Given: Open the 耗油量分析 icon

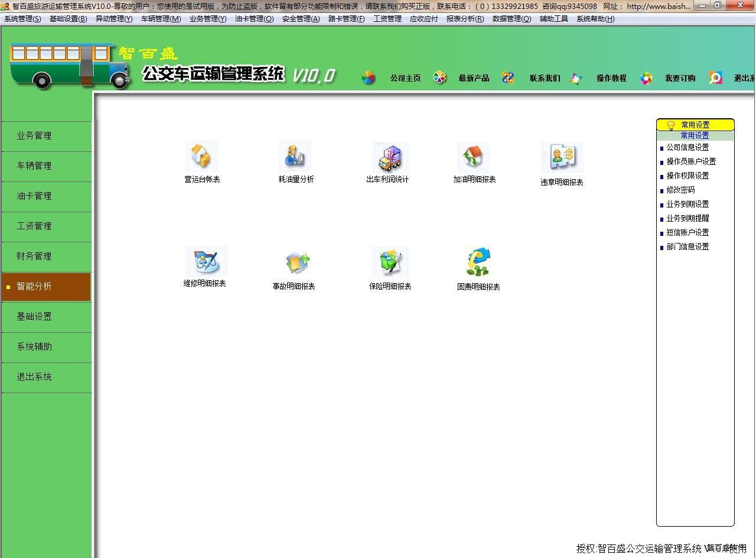Looking at the screenshot, I should pos(295,157).
